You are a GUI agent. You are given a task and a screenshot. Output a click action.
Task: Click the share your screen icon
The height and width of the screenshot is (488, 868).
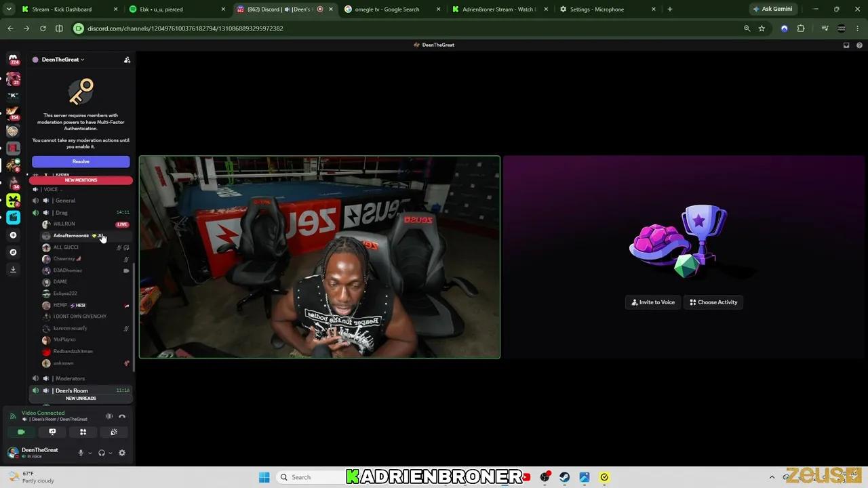(x=52, y=432)
